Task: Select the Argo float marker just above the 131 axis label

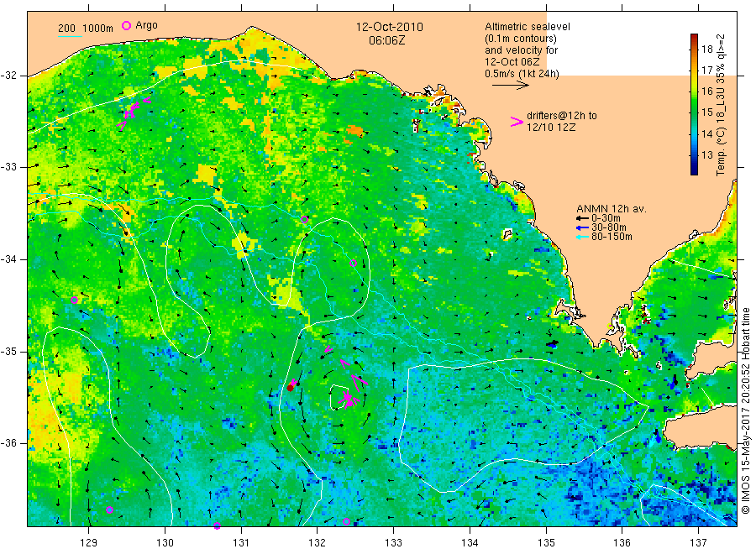Action: (x=217, y=525)
